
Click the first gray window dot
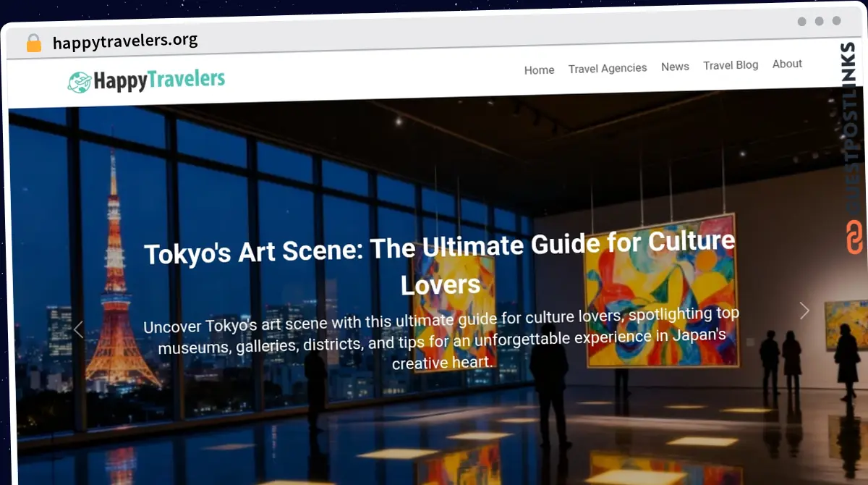click(x=801, y=22)
